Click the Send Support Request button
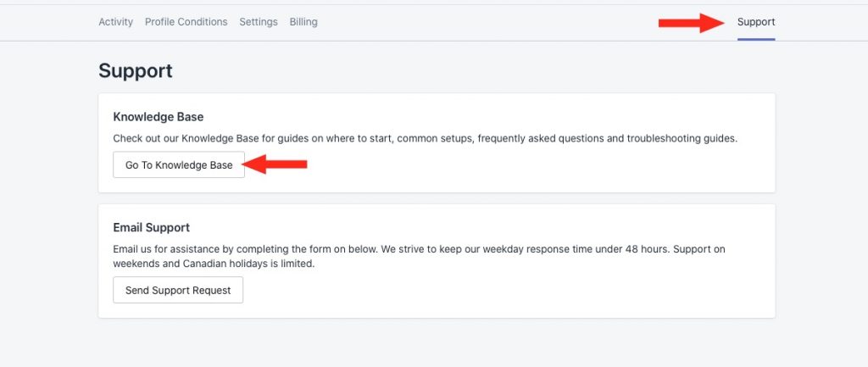This screenshot has width=868, height=367. pos(178,290)
